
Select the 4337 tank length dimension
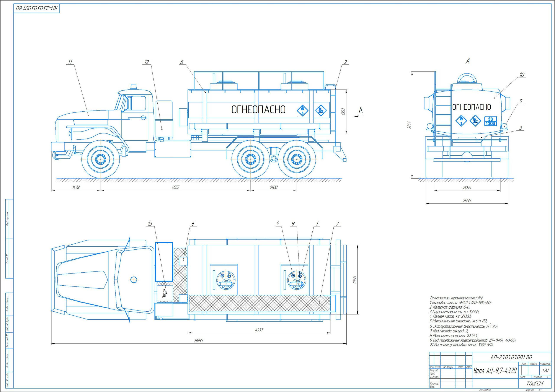coord(259,330)
